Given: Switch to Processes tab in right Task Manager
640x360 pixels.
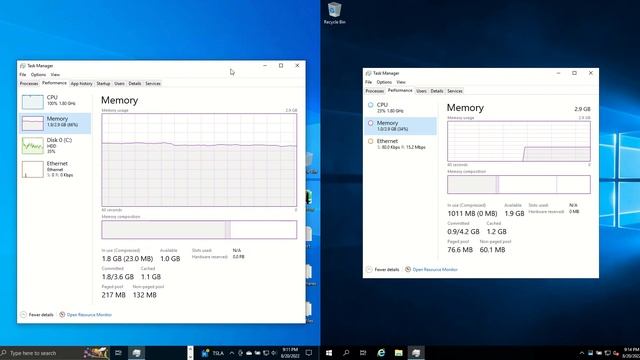Looking at the screenshot, I should coord(375,91).
